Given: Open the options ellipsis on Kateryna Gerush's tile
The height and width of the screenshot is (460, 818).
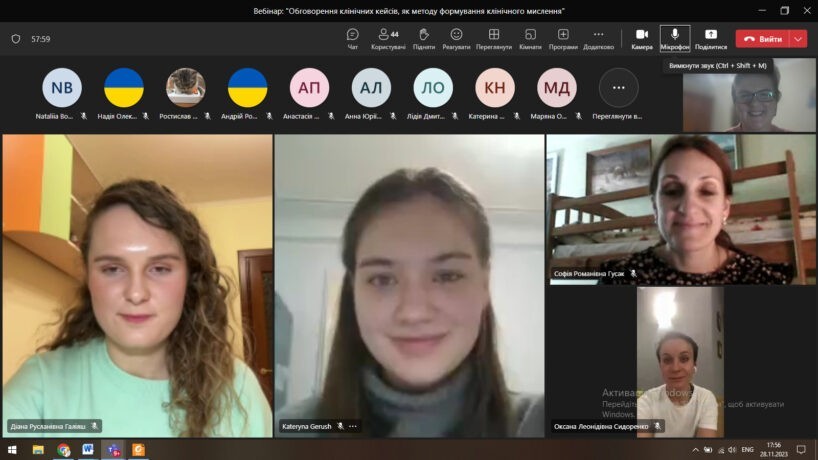Looking at the screenshot, I should [353, 426].
